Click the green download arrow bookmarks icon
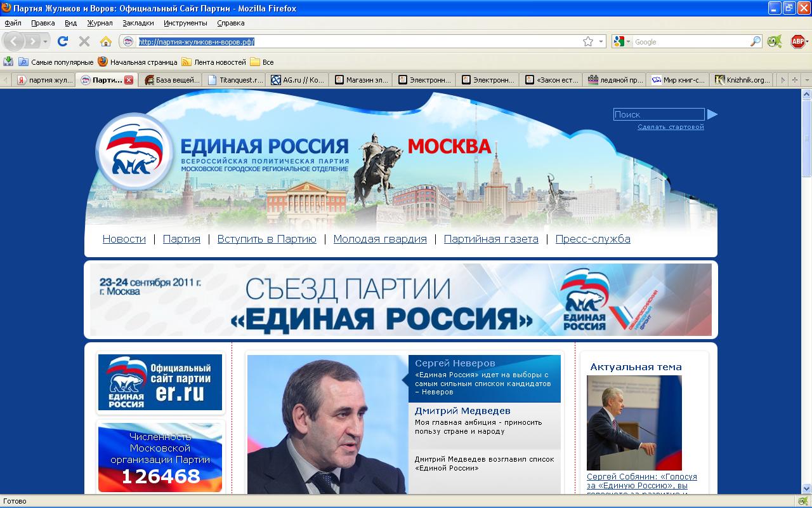 [8, 62]
